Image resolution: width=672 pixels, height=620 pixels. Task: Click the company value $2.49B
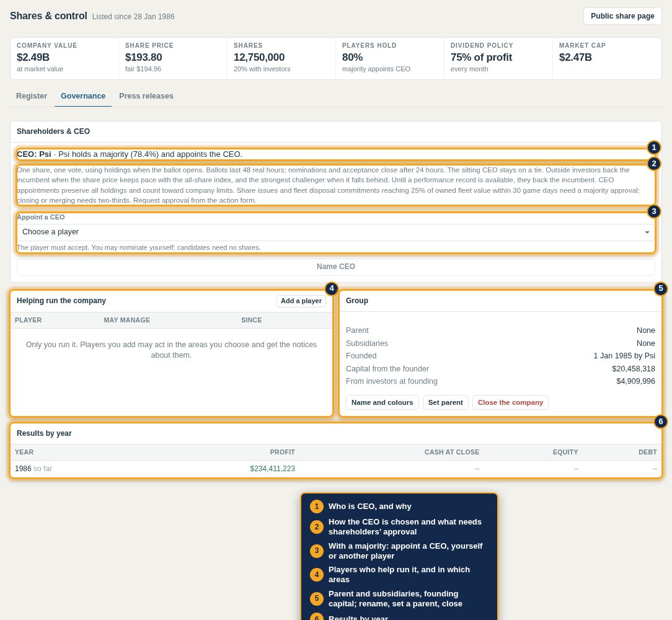33,58
